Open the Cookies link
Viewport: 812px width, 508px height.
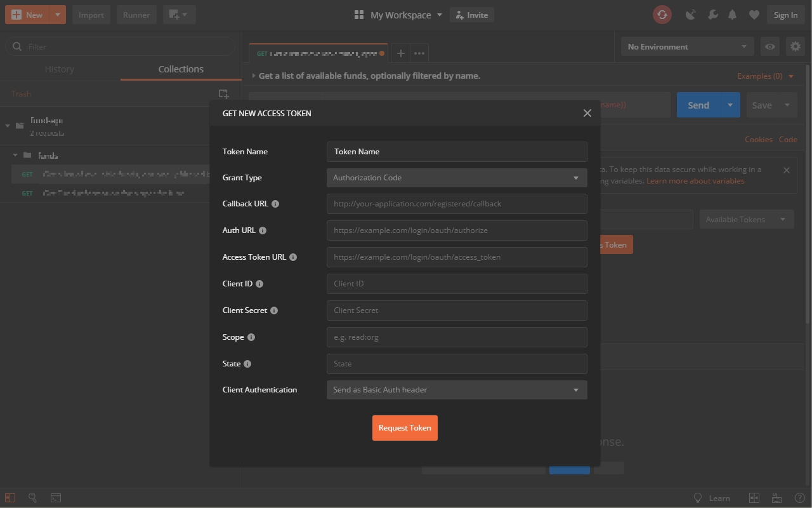(x=759, y=140)
